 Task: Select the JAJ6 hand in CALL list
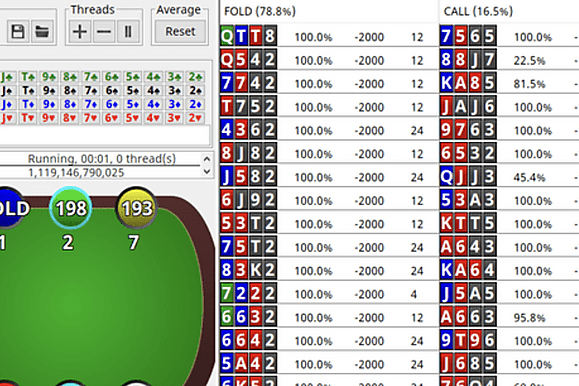tap(509, 106)
